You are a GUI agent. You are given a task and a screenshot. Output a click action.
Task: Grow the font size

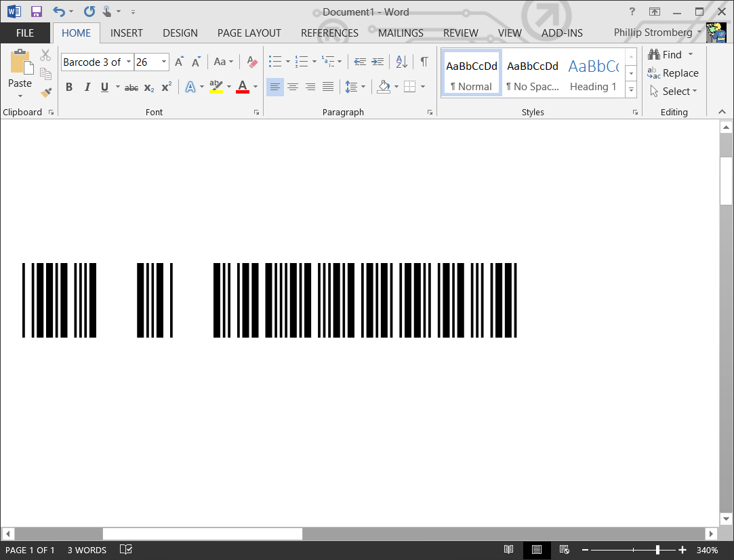(x=180, y=62)
